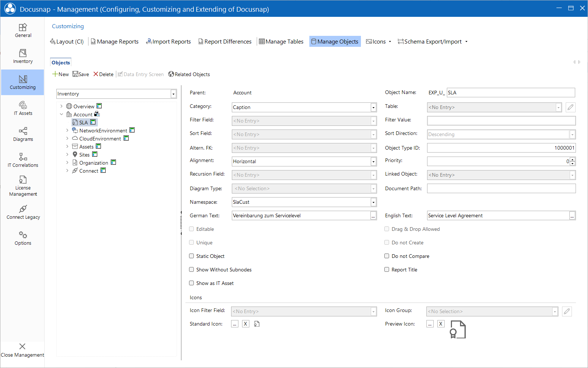Select the Manage Objects toolbar item

pos(335,42)
